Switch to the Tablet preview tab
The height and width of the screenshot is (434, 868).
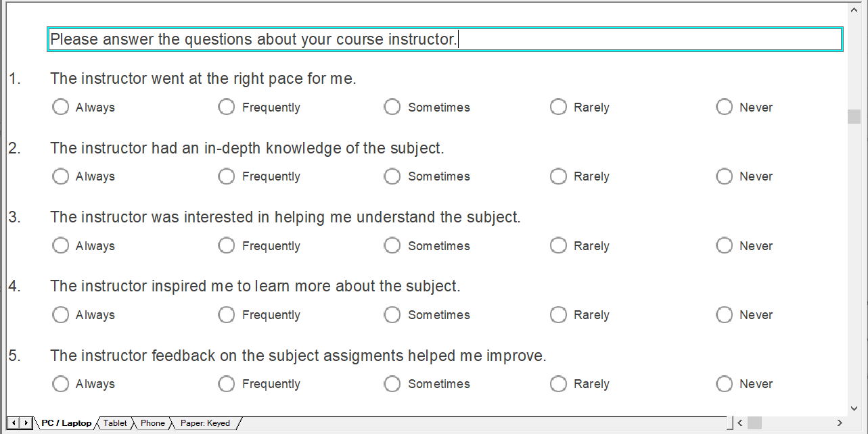115,423
